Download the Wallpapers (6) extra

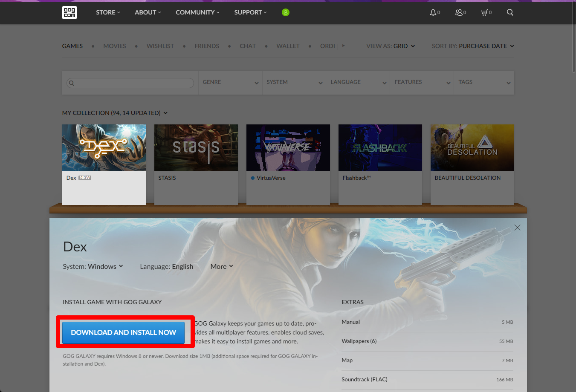pos(427,341)
